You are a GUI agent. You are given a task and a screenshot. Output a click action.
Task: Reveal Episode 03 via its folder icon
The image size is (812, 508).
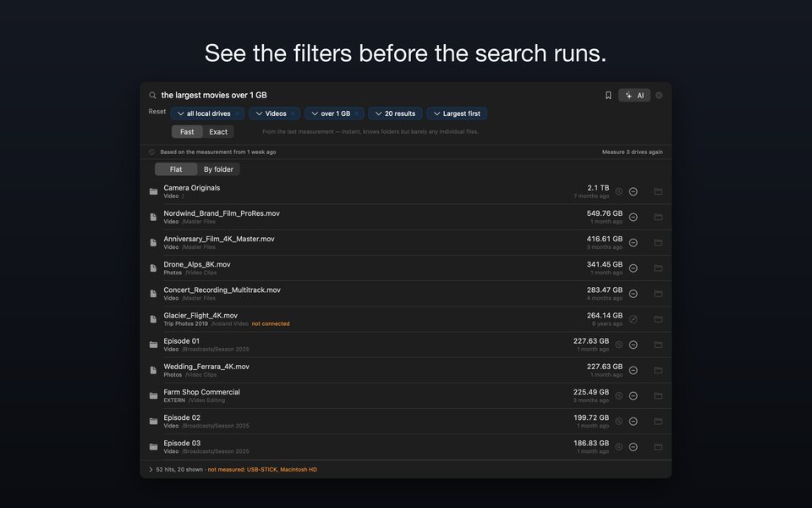pos(658,447)
